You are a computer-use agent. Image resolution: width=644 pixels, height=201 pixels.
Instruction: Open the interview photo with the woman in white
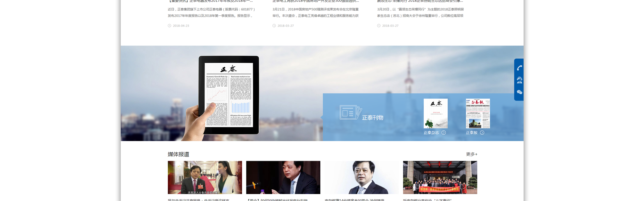205,178
